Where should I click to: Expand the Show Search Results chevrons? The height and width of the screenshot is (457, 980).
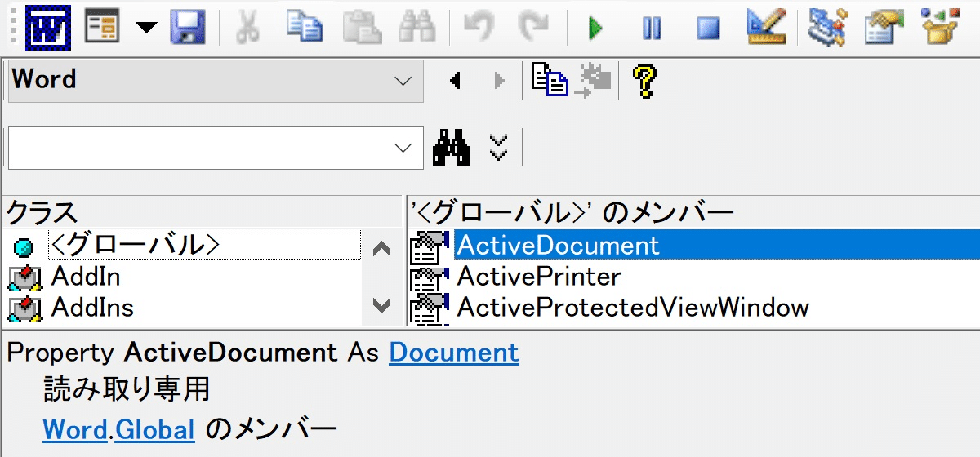498,148
